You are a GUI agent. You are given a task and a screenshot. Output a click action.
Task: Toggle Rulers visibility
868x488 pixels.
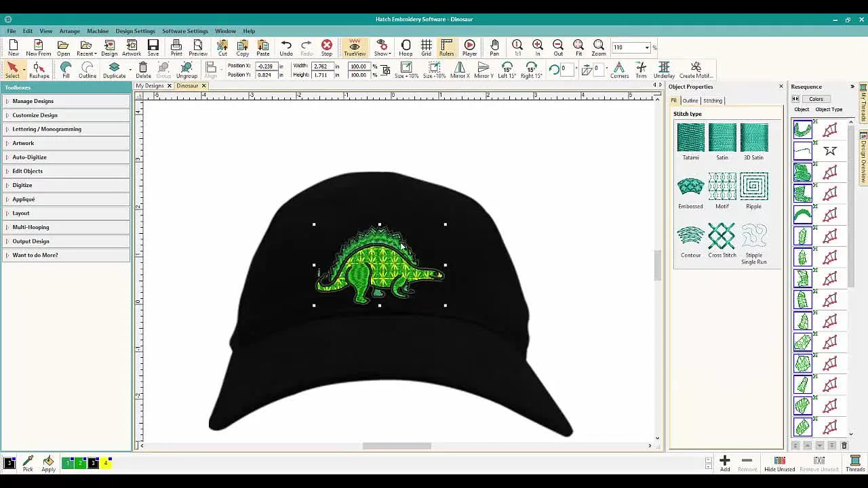tap(446, 47)
